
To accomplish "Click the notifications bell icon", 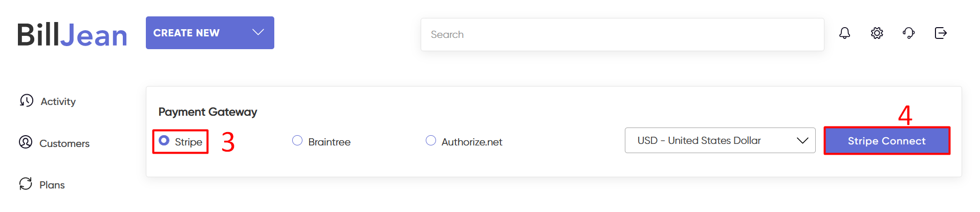I will pyautogui.click(x=844, y=33).
